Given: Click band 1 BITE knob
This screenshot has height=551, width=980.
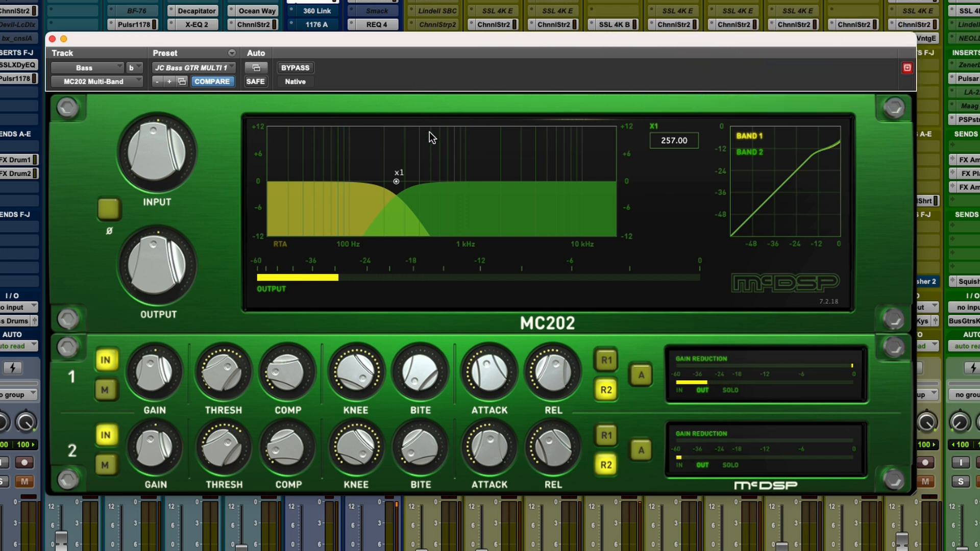Looking at the screenshot, I should coord(420,372).
